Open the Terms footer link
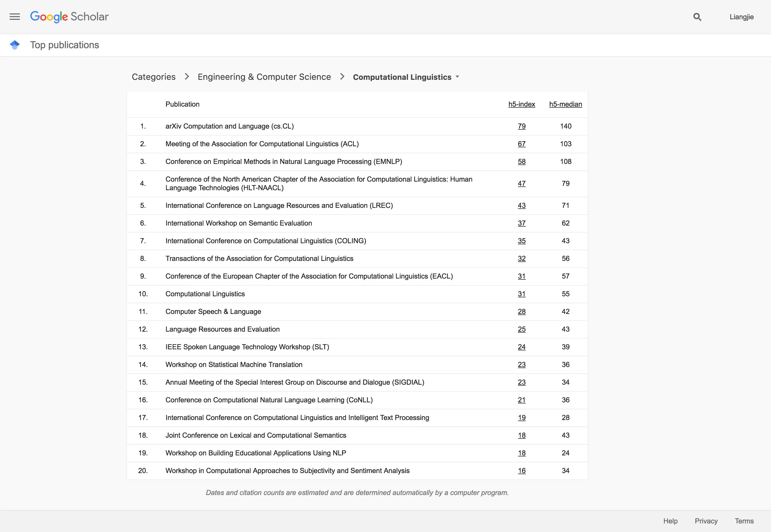The height and width of the screenshot is (532, 771). point(744,521)
